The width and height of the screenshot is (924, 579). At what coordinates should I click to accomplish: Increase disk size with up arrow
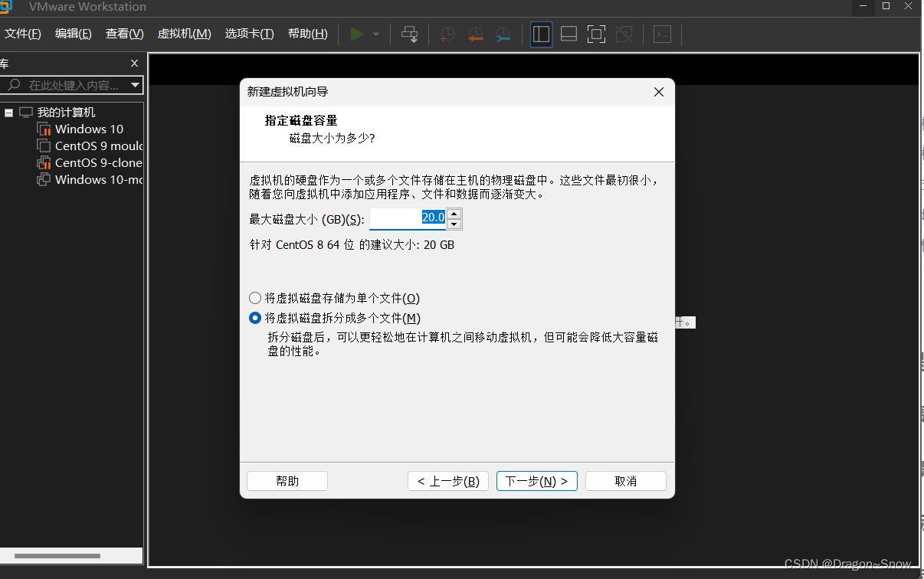coord(454,214)
